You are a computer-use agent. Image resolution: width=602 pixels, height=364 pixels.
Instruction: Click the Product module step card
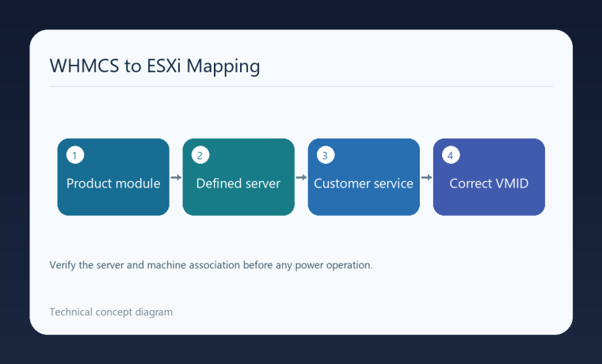(x=113, y=176)
